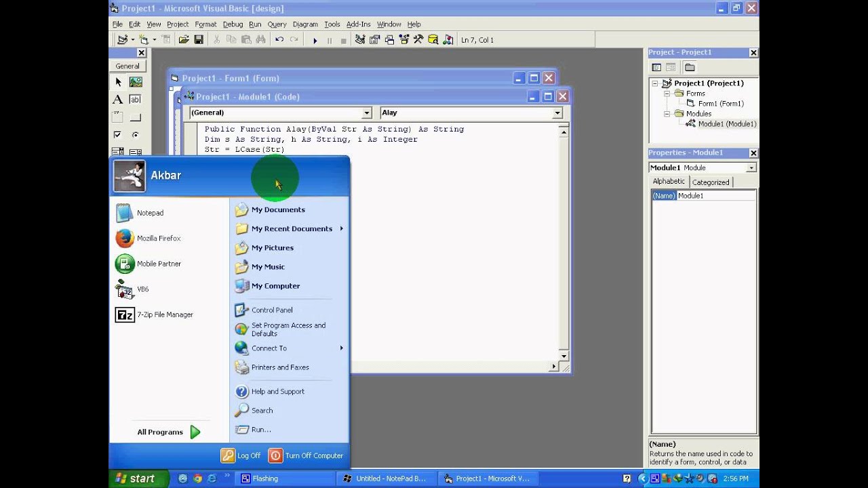Switch to Categorized properties tab
The width and height of the screenshot is (868, 488).
tap(711, 182)
